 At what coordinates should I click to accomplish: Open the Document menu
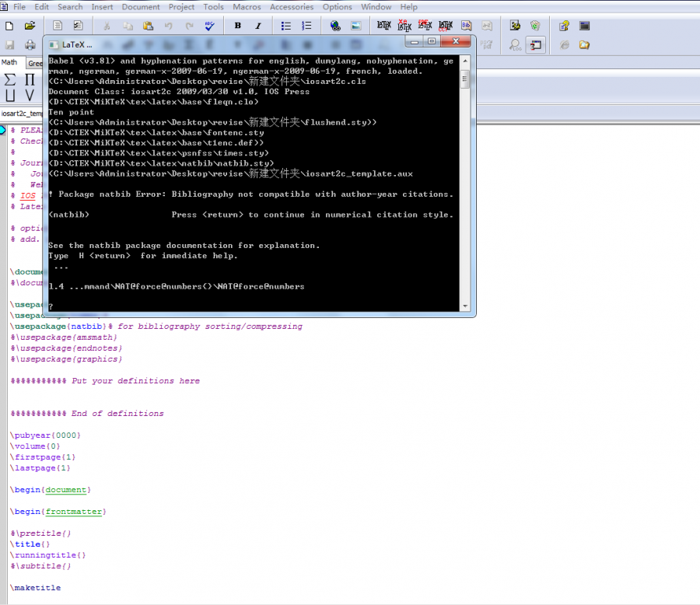click(140, 7)
